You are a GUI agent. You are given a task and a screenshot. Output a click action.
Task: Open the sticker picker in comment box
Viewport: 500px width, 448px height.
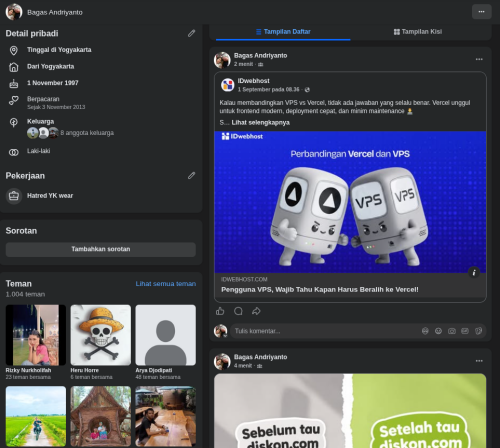(478, 331)
